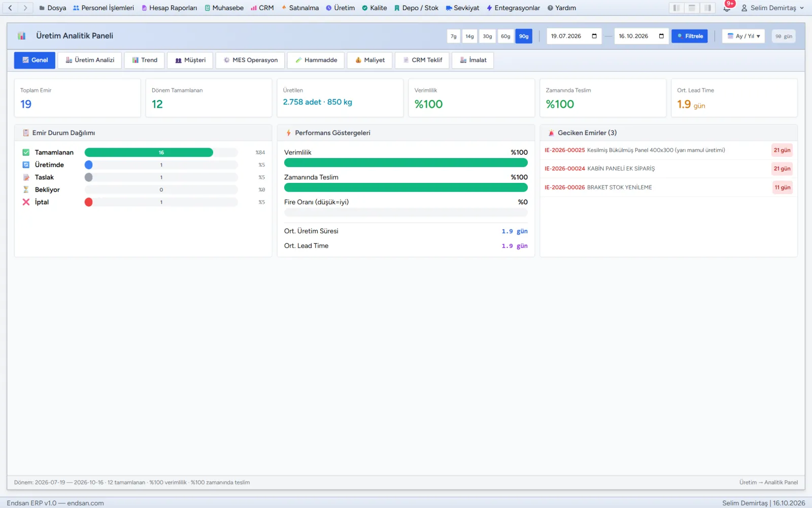Open the Üretim menu
Screen dimensions: 812x508
[x=341, y=8]
